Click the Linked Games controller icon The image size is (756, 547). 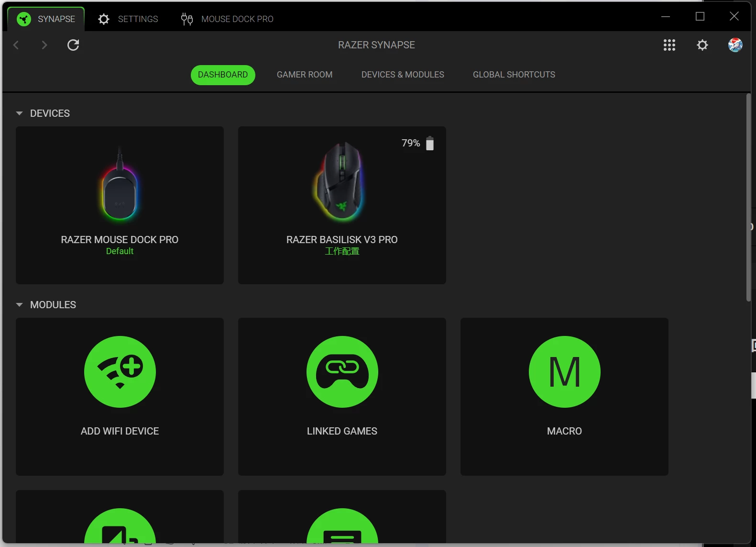point(342,372)
